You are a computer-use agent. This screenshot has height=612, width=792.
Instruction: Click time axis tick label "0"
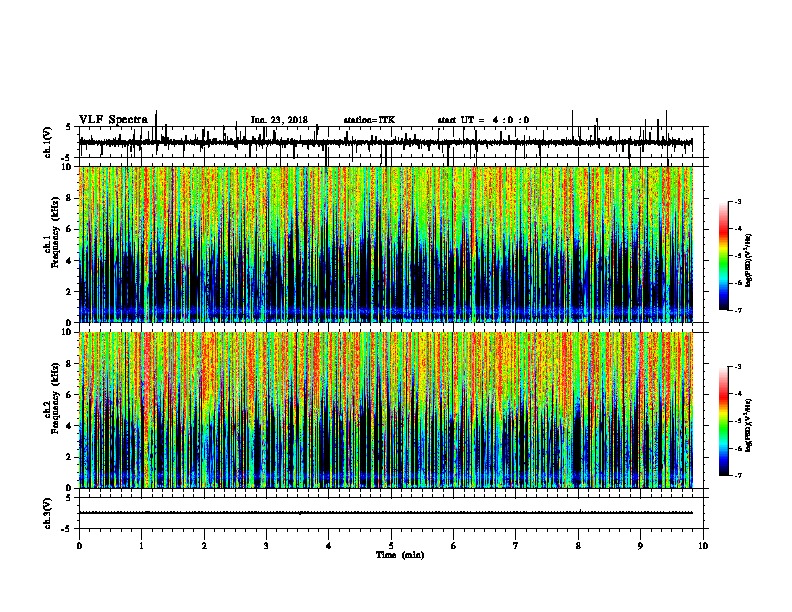(79, 546)
